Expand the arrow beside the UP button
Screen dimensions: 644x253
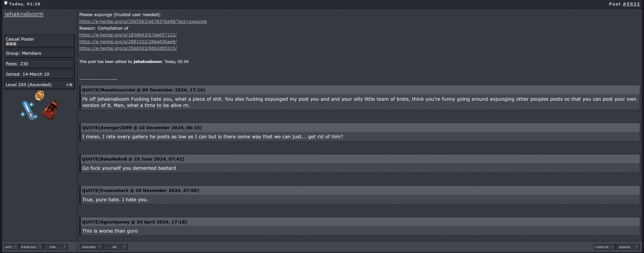(x=124, y=247)
